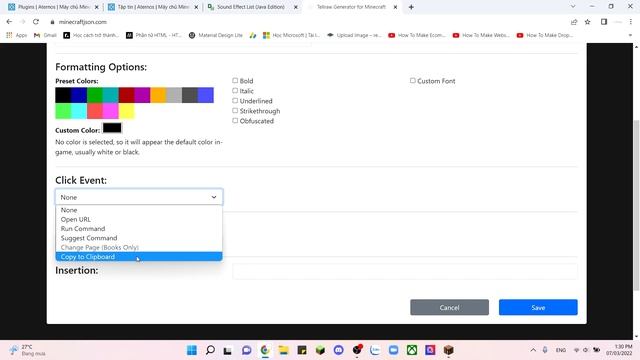This screenshot has width=640, height=360.
Task: Pick the light gray preset color
Action: click(x=174, y=95)
